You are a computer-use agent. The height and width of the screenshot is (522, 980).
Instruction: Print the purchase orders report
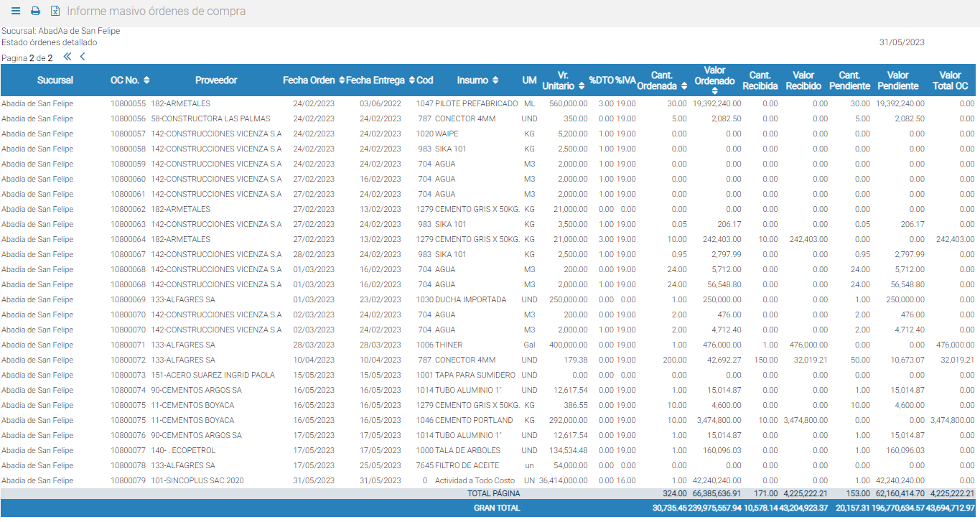tap(36, 11)
